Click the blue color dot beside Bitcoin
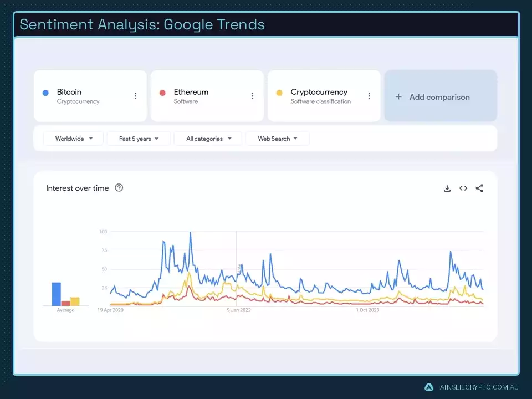This screenshot has width=532, height=399. (45, 92)
